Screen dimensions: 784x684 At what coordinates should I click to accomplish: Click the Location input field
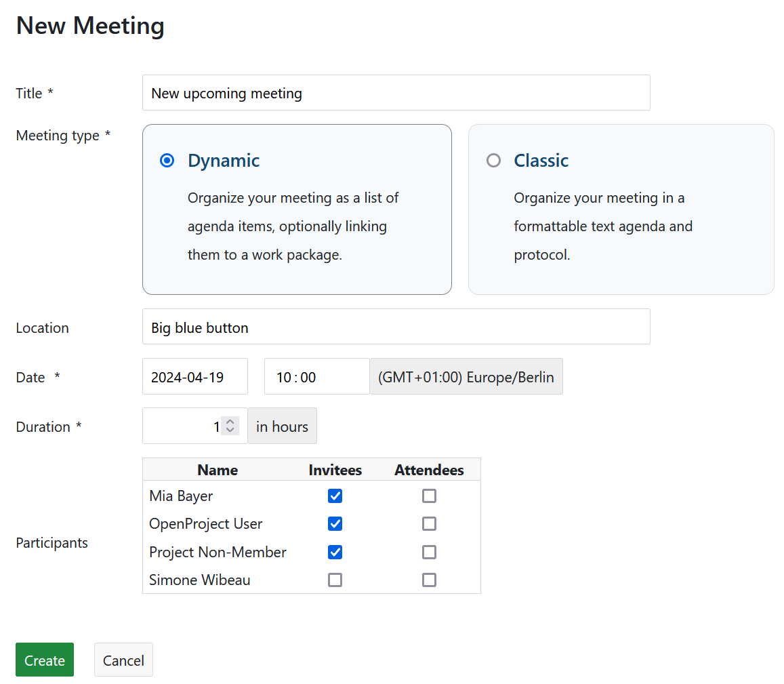point(396,327)
